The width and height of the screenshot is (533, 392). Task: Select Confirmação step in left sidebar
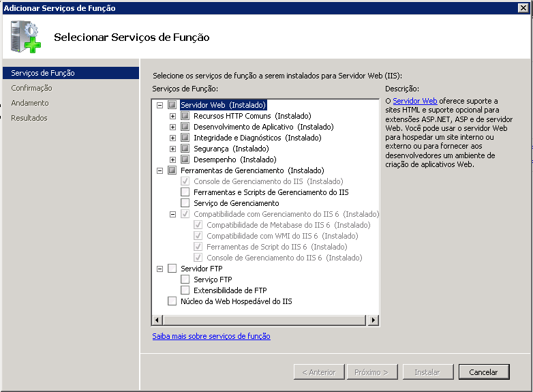[x=31, y=88]
